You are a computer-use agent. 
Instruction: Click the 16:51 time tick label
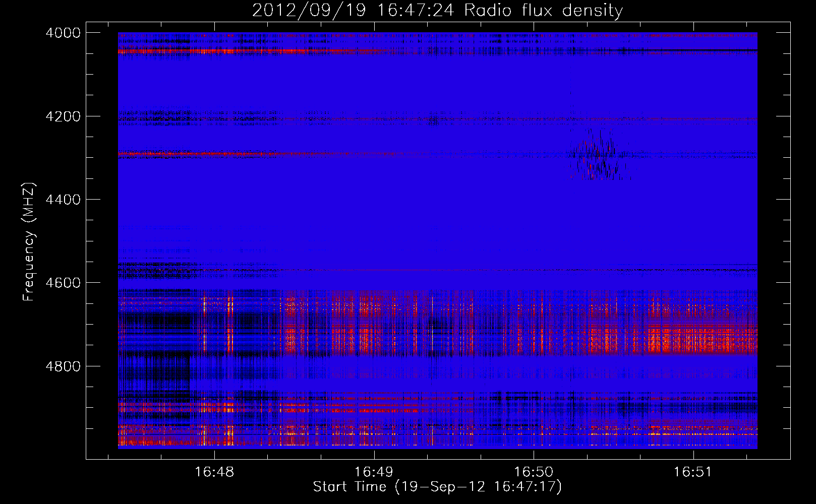[x=693, y=472]
